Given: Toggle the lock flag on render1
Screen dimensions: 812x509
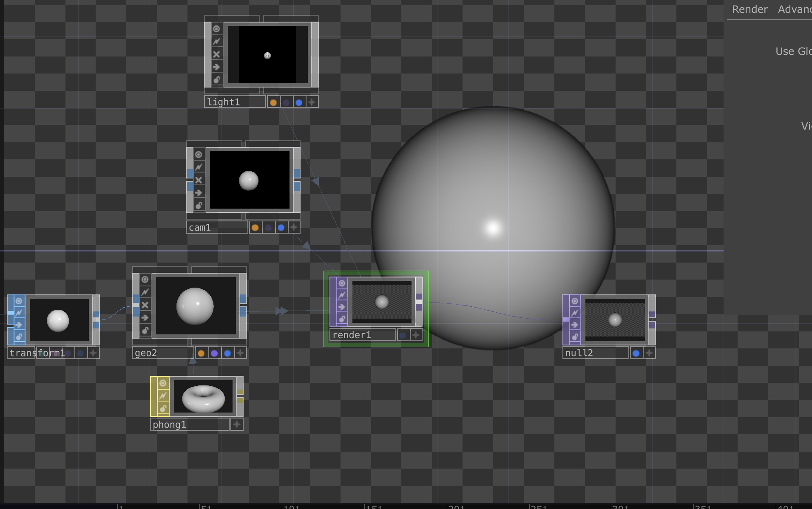Looking at the screenshot, I should (x=341, y=319).
